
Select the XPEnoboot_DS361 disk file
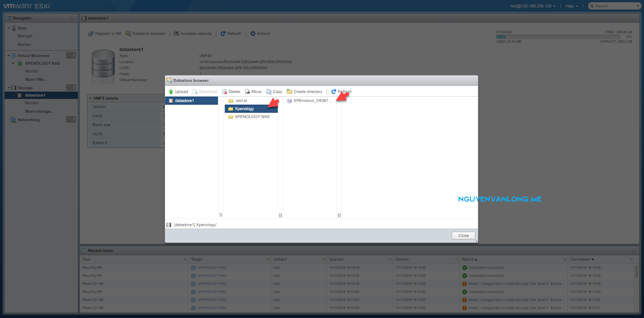coord(310,101)
